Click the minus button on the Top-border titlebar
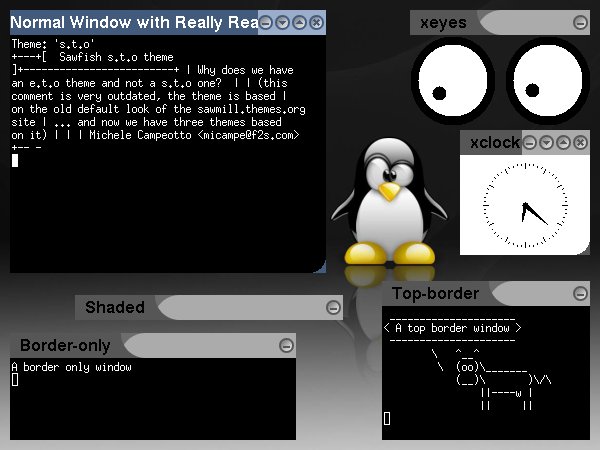Viewport: 600px width, 450px height. (580, 294)
